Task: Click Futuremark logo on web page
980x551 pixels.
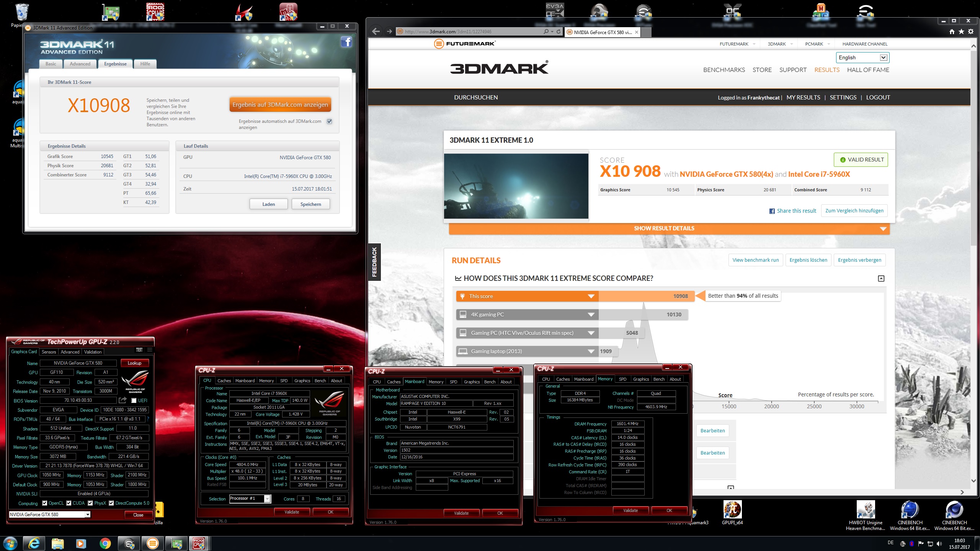Action: (464, 44)
